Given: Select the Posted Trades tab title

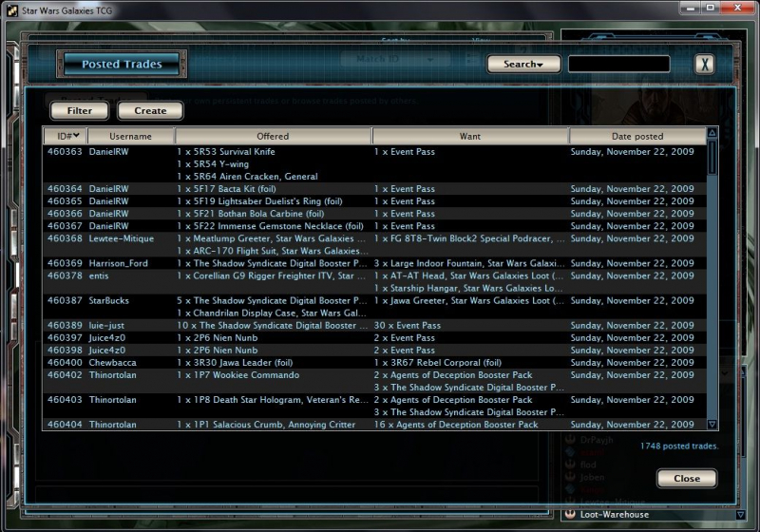Looking at the screenshot, I should point(122,64).
